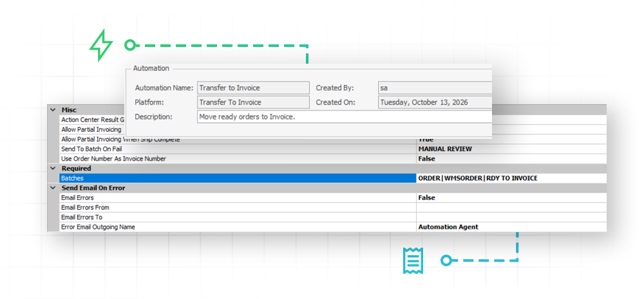The image size is (644, 299).
Task: Click the MANUAL REVIEW value
Action: click(445, 149)
